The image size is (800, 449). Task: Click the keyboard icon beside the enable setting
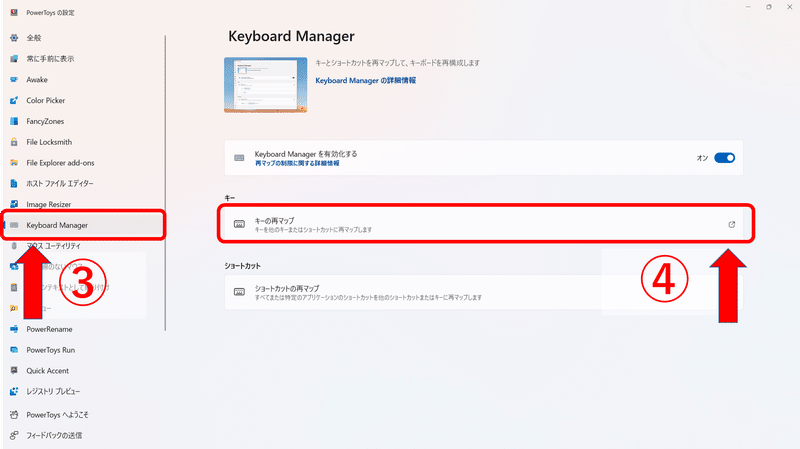click(x=239, y=158)
